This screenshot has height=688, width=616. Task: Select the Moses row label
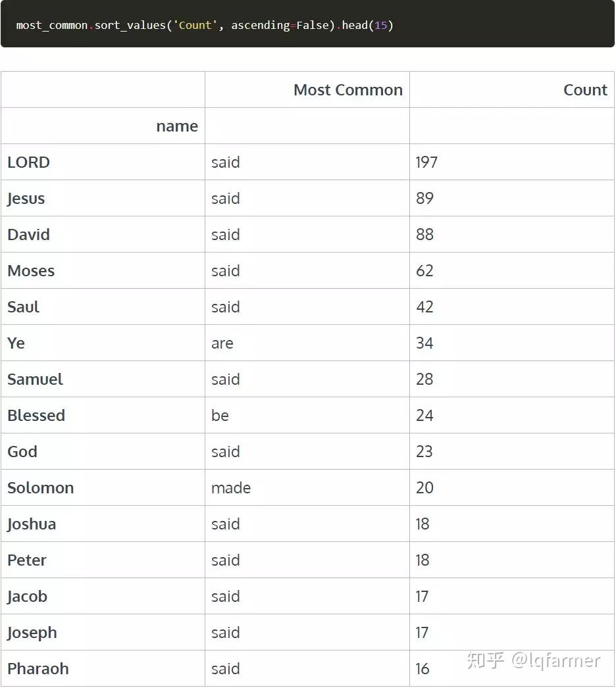click(31, 271)
